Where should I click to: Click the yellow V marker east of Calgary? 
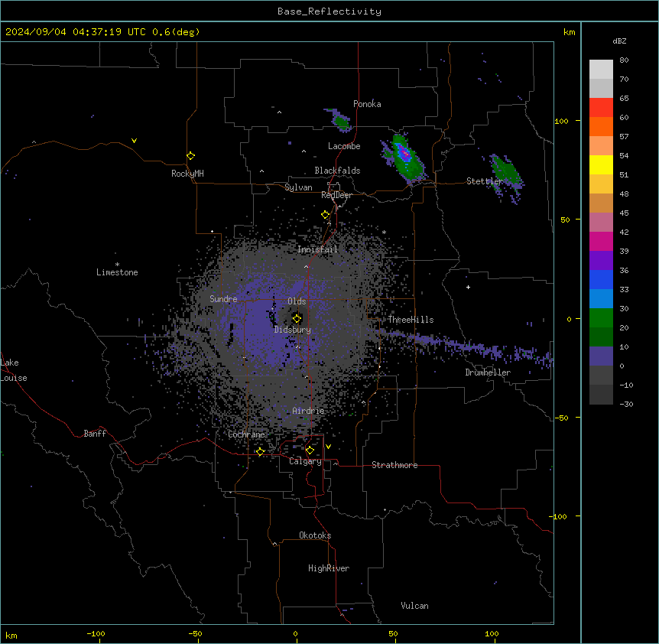point(328,447)
